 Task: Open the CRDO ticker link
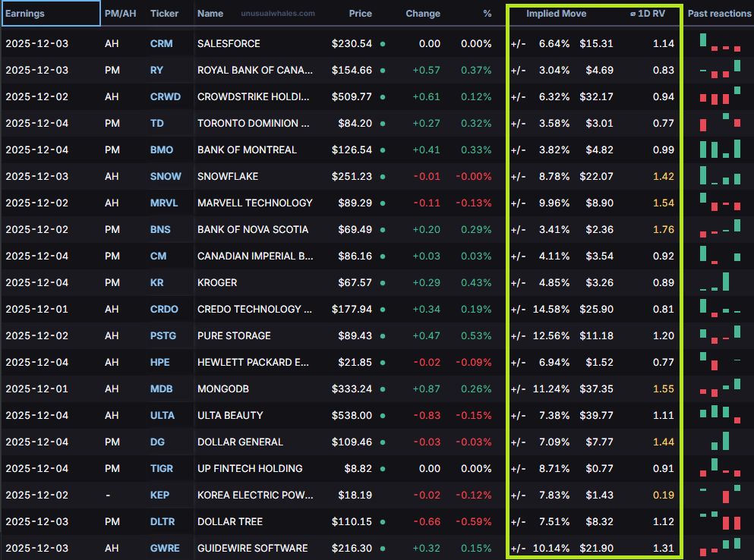[165, 310]
